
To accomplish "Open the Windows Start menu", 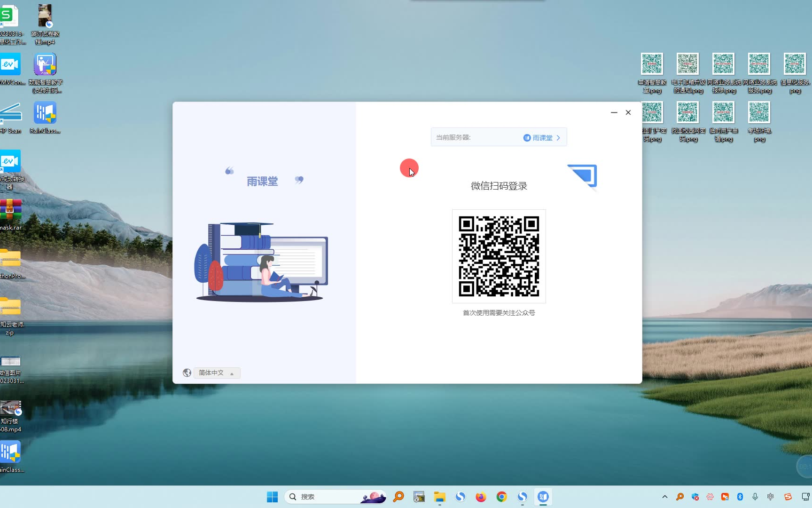I will coord(272,497).
